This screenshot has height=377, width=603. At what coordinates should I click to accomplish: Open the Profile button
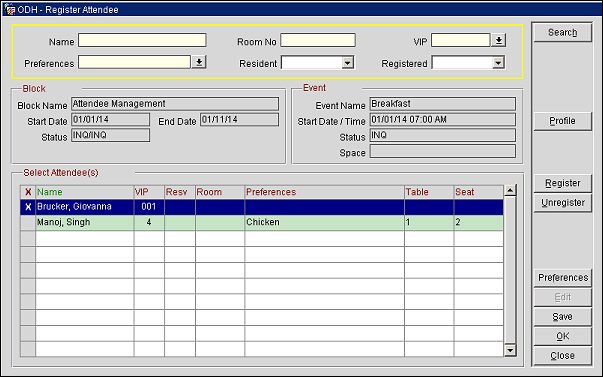562,121
